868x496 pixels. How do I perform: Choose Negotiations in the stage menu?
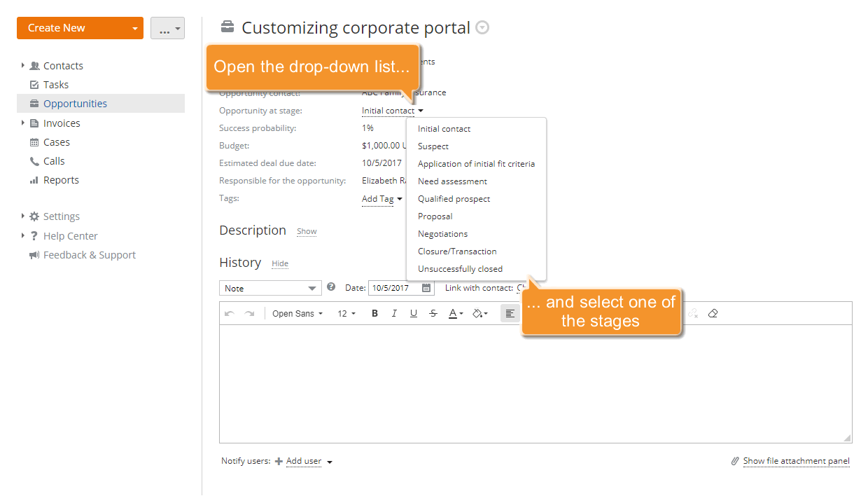point(442,233)
